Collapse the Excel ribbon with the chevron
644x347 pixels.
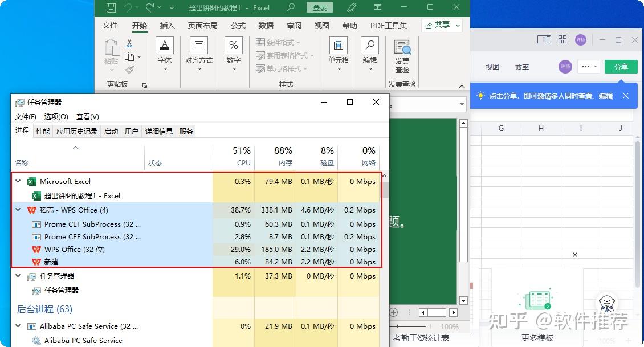(x=462, y=86)
